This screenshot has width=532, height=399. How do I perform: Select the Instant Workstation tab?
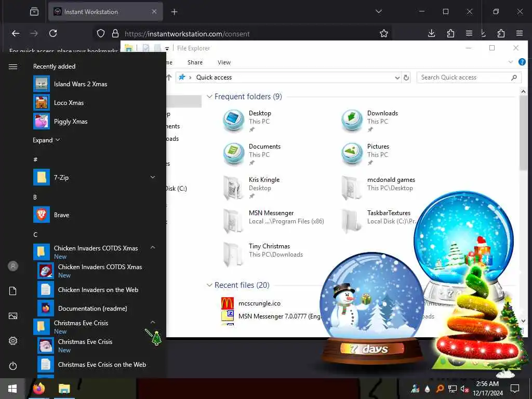click(105, 12)
